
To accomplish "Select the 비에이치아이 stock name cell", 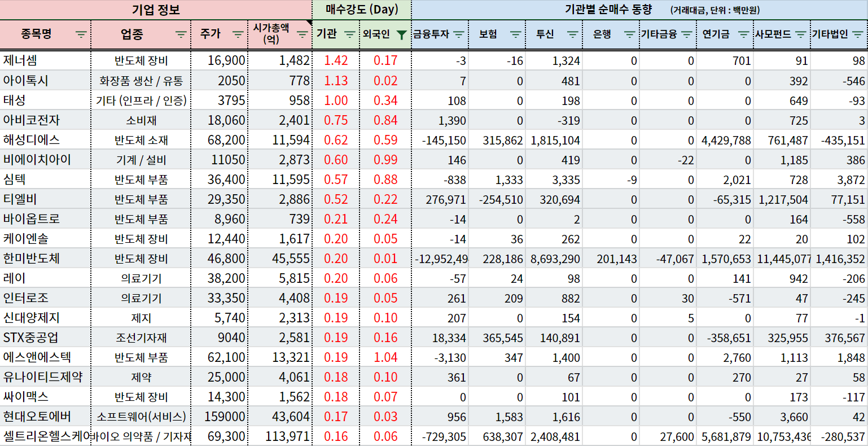I will pos(45,159).
